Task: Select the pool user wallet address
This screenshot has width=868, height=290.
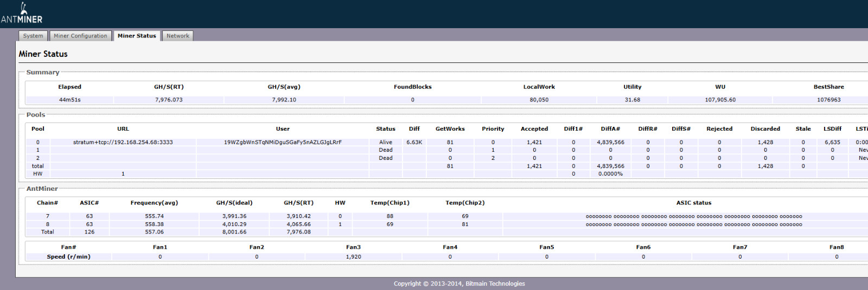Action: click(283, 143)
